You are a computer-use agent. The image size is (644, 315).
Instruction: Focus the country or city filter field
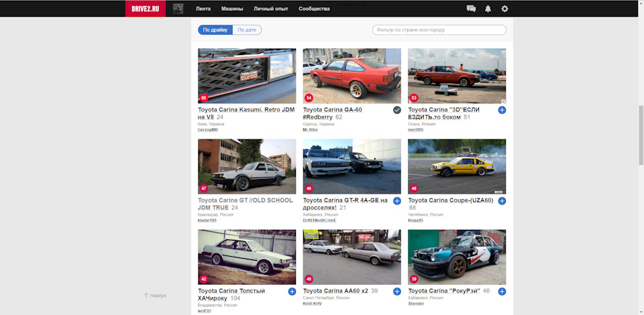[x=439, y=30]
